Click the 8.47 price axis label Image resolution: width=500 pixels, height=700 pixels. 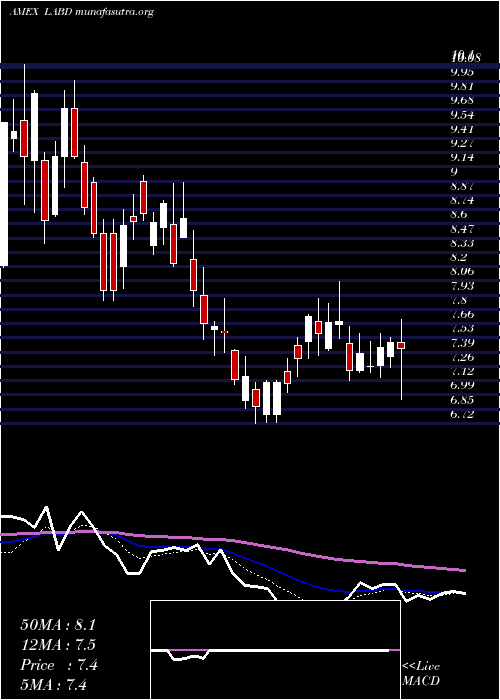coord(462,229)
